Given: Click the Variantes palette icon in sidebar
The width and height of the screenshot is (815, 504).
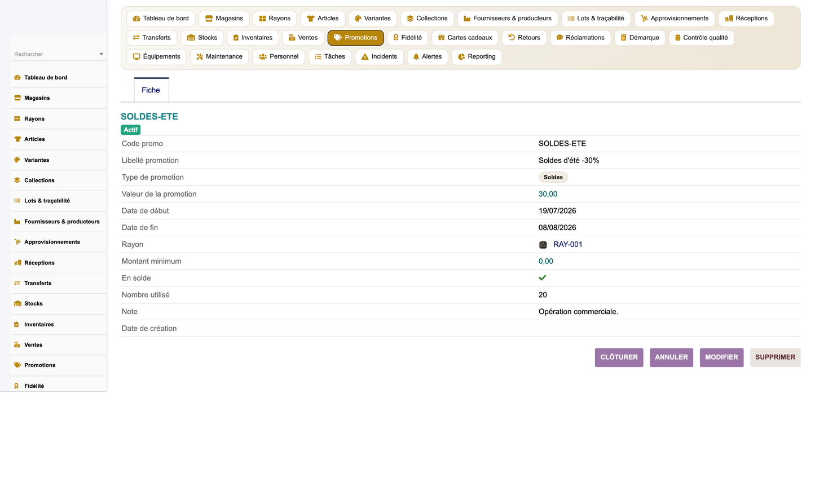Looking at the screenshot, I should pyautogui.click(x=17, y=160).
